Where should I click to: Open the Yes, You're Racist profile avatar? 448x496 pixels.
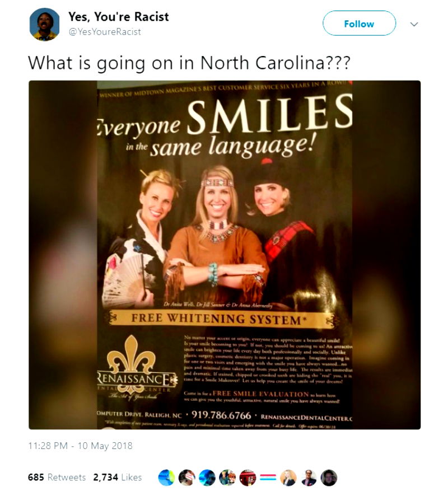44,25
